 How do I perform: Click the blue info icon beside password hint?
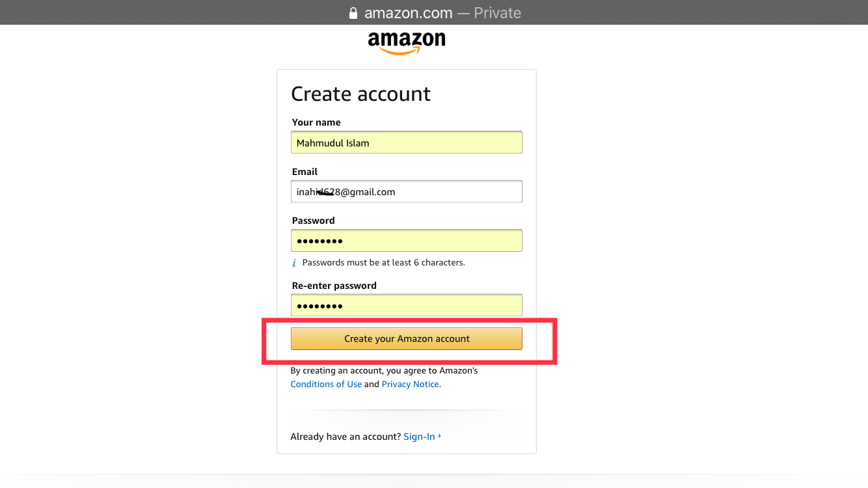294,262
